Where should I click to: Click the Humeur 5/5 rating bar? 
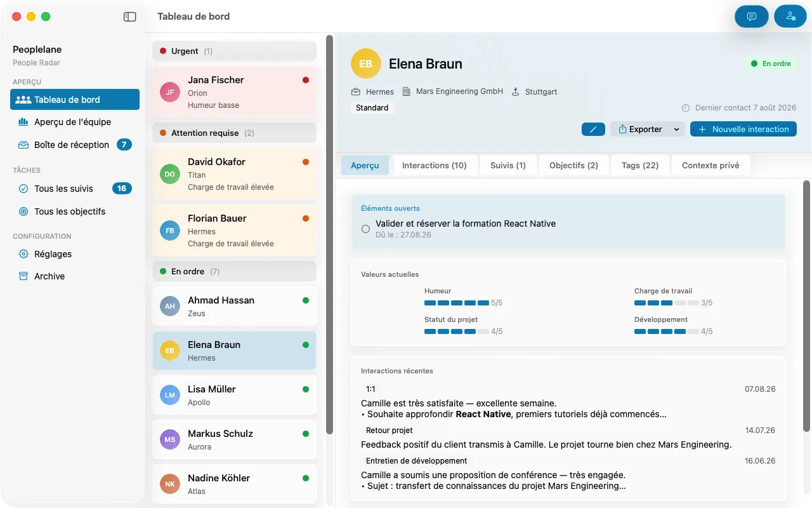[456, 303]
